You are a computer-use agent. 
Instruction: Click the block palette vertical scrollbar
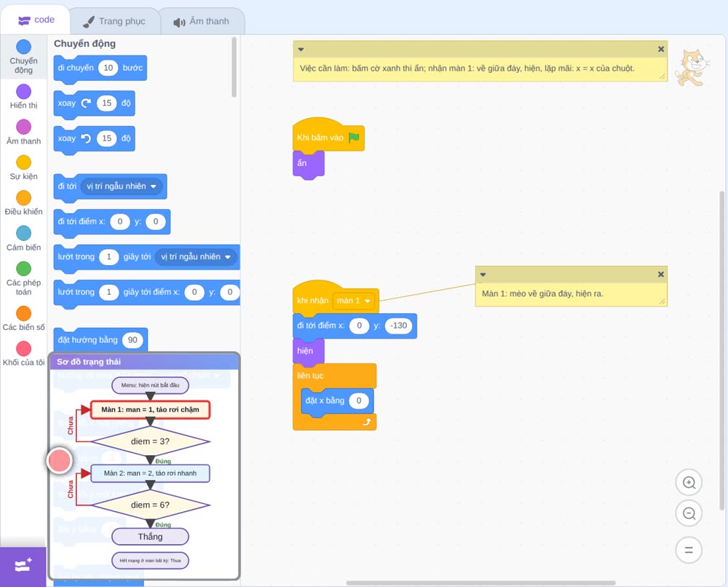[234, 67]
